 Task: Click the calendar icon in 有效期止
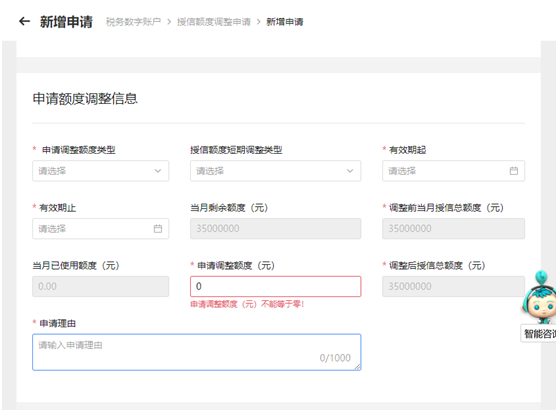coord(158,229)
